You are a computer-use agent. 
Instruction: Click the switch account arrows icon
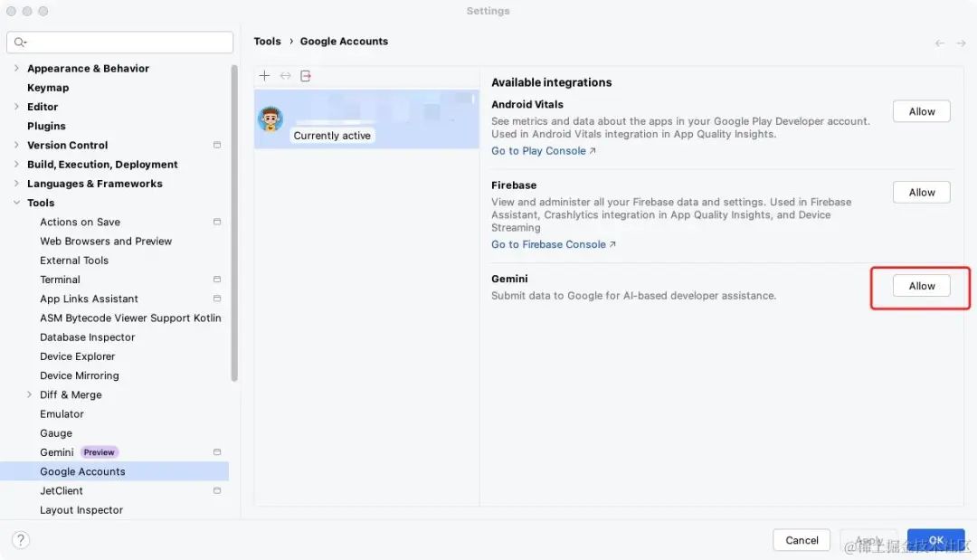285,75
